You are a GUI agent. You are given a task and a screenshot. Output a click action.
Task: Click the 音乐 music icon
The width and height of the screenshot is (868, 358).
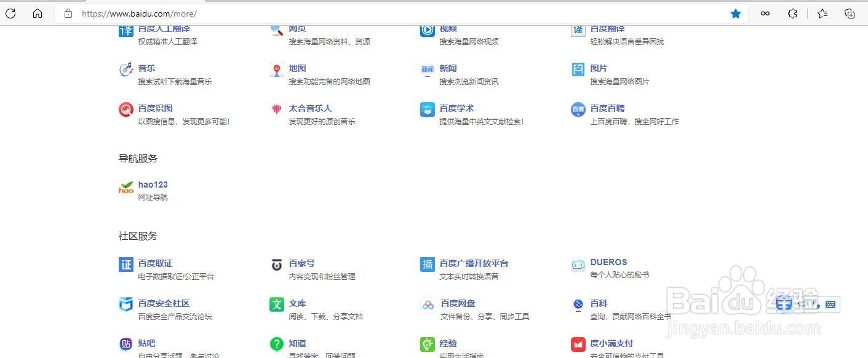coord(126,70)
